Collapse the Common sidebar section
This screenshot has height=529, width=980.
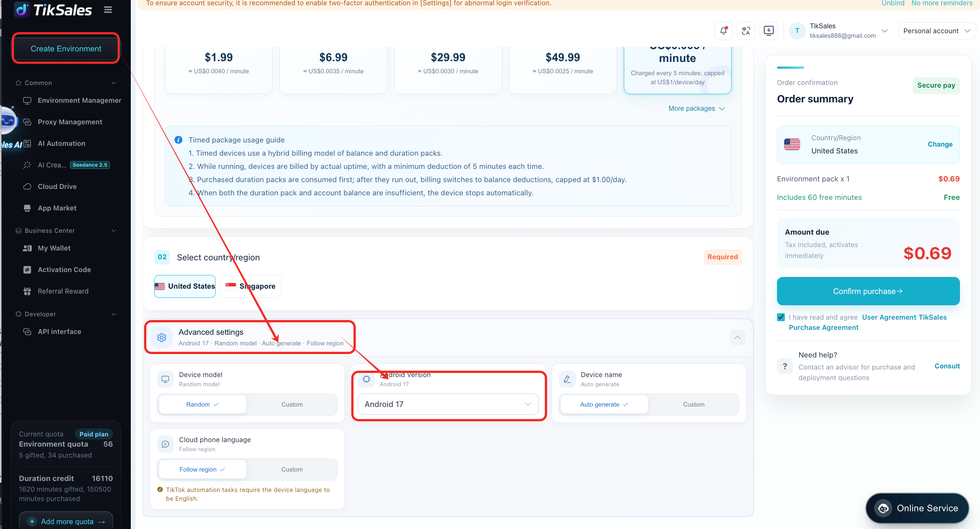click(x=114, y=83)
